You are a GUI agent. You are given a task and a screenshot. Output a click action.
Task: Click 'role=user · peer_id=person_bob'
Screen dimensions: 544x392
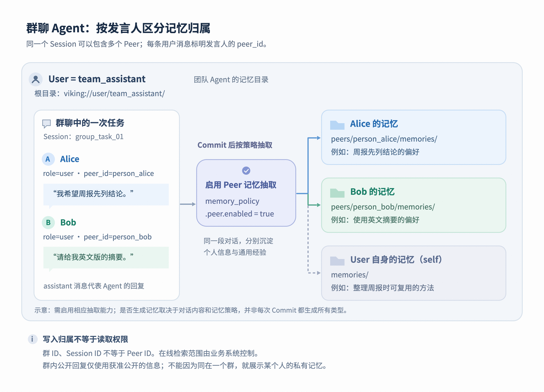tap(97, 237)
